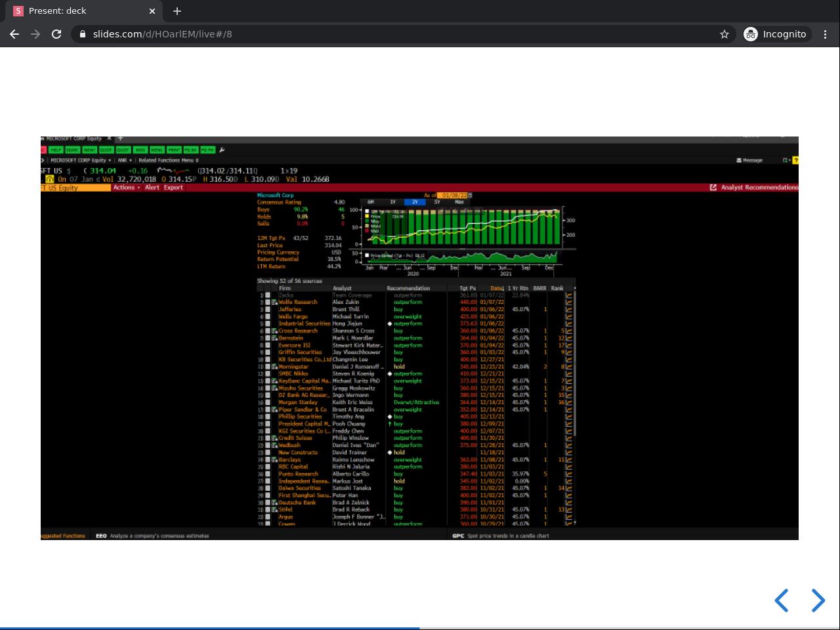Viewport: 840px width, 630px height.
Task: Expand the Related Functions Menu
Action: tap(169, 160)
